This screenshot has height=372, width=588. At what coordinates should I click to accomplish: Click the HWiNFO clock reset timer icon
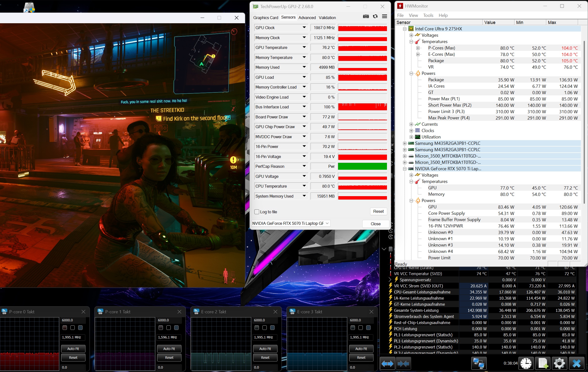pyautogui.click(x=526, y=363)
